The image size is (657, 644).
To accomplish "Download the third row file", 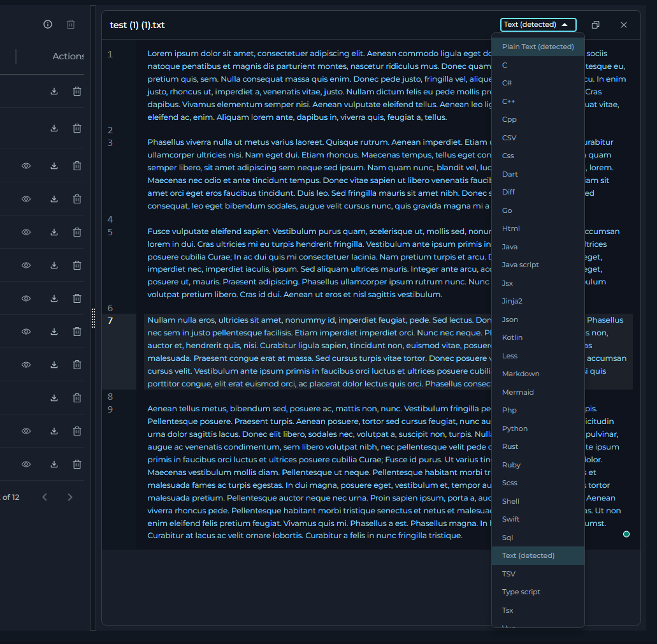I will [x=54, y=166].
